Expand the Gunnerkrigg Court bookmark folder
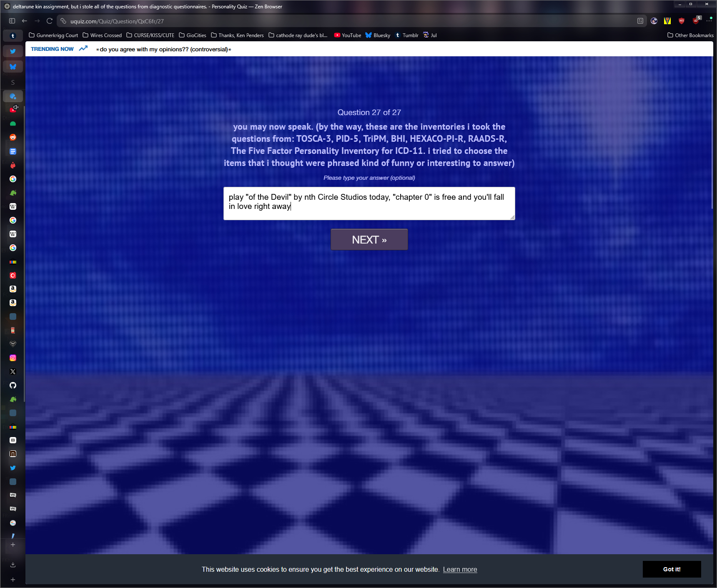Viewport: 717px width, 588px height. tap(53, 35)
